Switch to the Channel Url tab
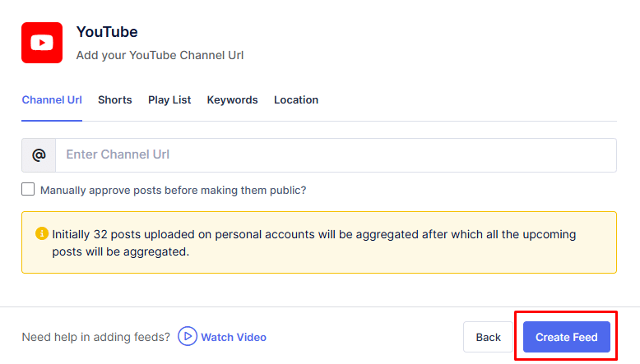 point(52,100)
